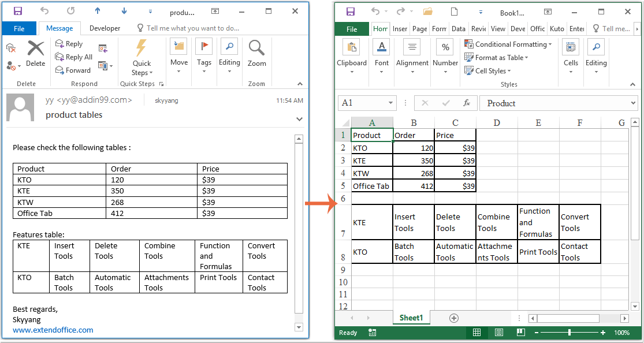Open the www.extendoffice.com link
Viewport: 644px width, 343px height.
[53, 330]
